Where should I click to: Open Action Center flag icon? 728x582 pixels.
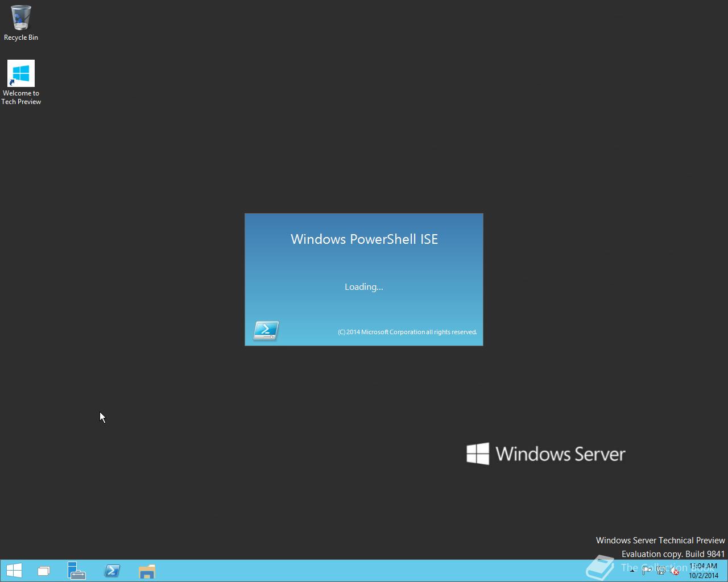647,571
